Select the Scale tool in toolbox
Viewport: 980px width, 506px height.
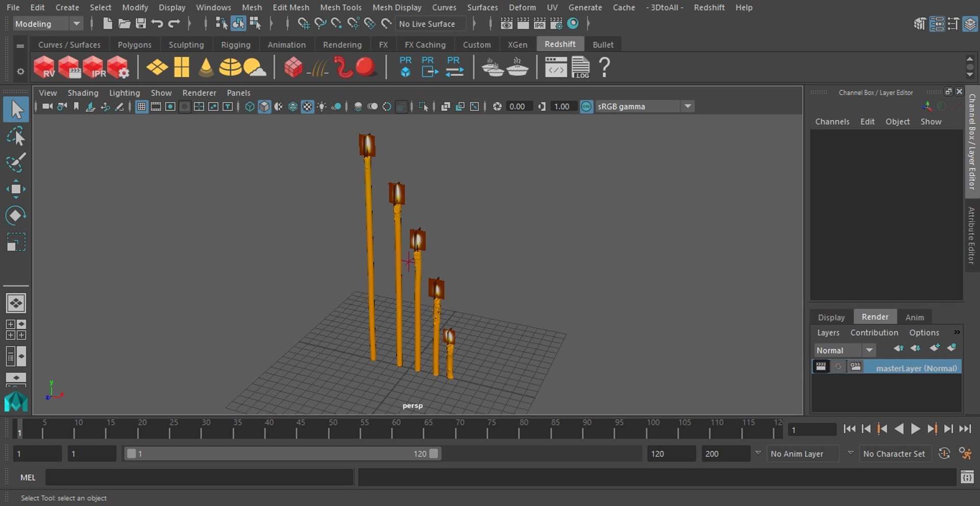[x=16, y=242]
